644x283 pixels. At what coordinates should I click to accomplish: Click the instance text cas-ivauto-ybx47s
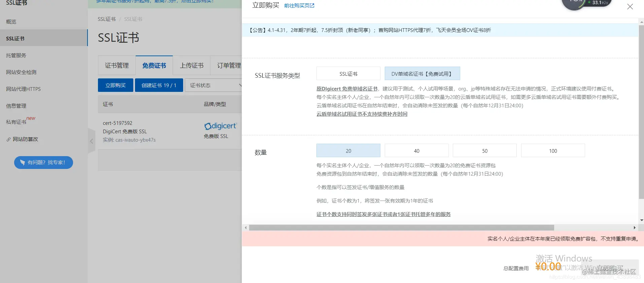(x=135, y=140)
